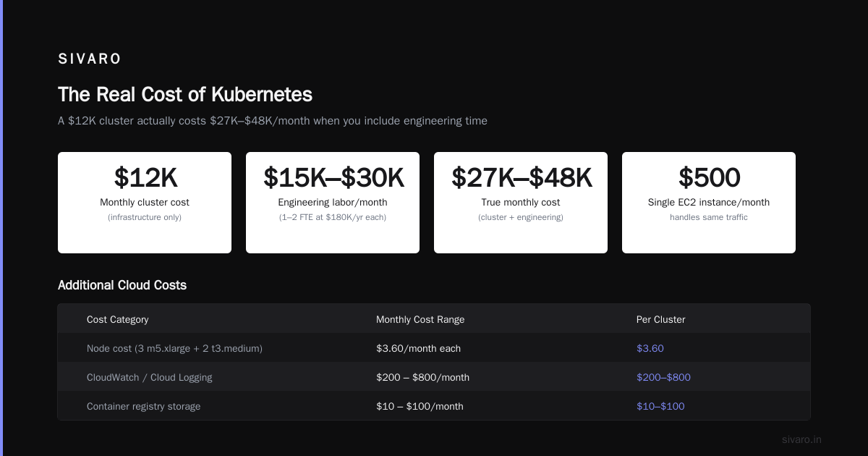Click the subtitle about $27K–$48K/month cost
The image size is (868, 456).
[273, 121]
